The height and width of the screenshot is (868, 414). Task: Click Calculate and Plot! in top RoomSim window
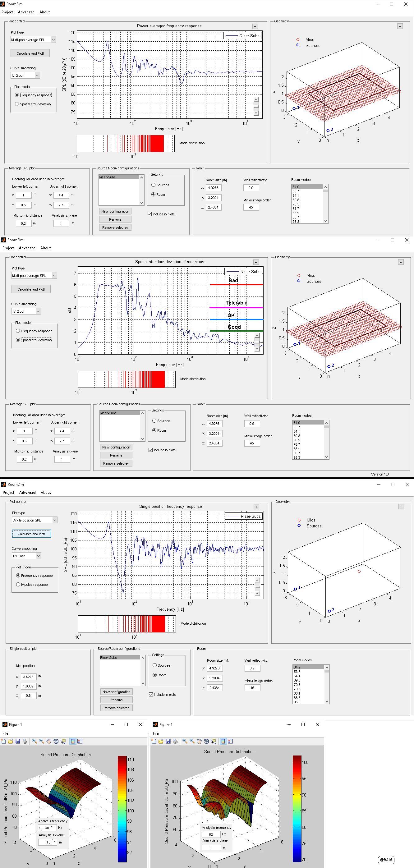30,53
